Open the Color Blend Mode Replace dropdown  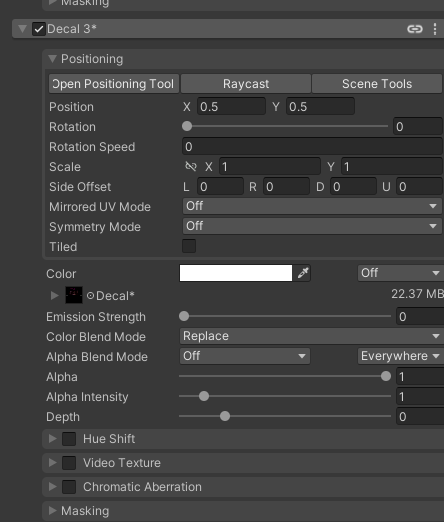tap(312, 336)
